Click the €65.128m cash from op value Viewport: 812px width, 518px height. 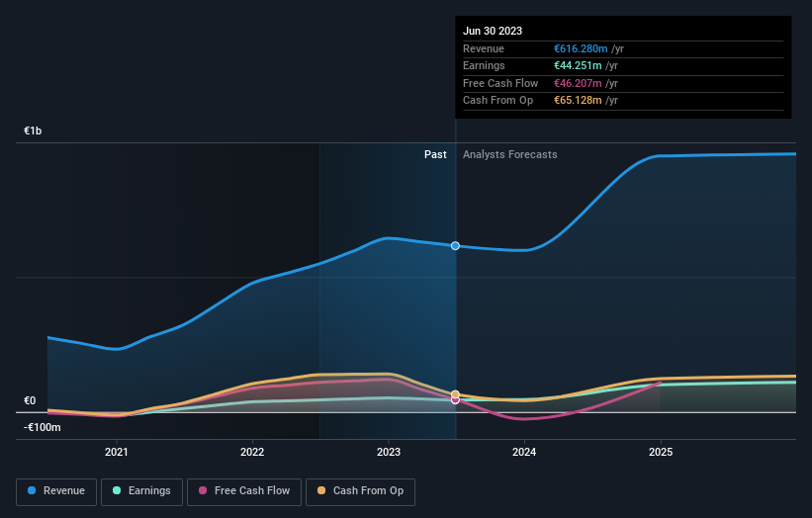[x=578, y=101]
